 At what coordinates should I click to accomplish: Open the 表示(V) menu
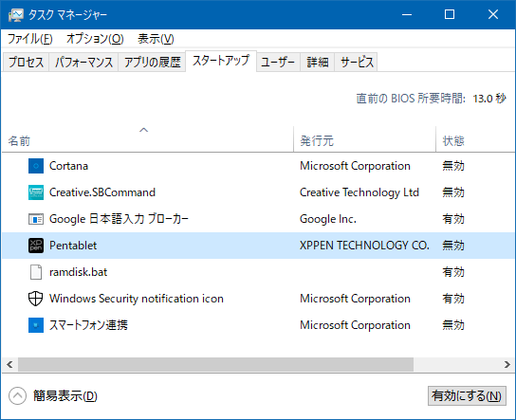tap(156, 39)
